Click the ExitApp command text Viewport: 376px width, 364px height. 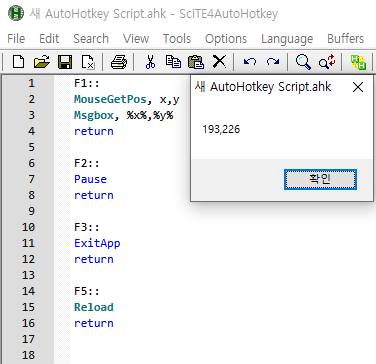pyautogui.click(x=97, y=243)
